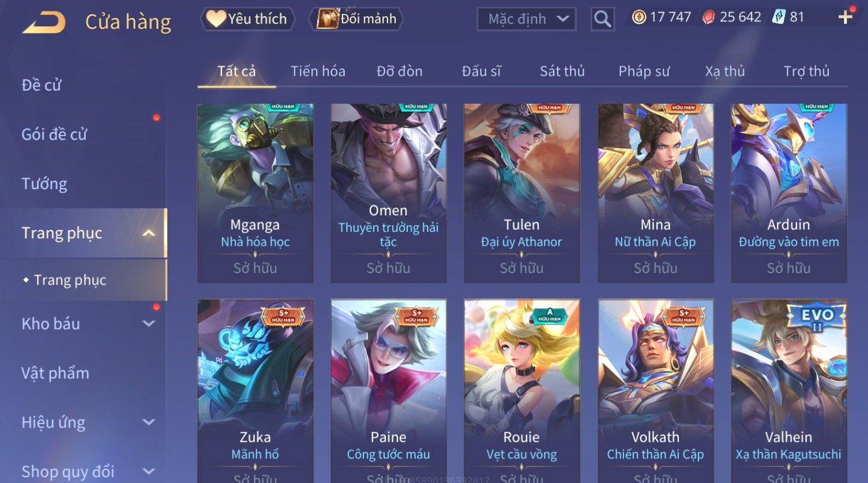Viewport: 868px width, 483px height.
Task: Collapse the Trang phục sidebar section
Action: point(149,233)
